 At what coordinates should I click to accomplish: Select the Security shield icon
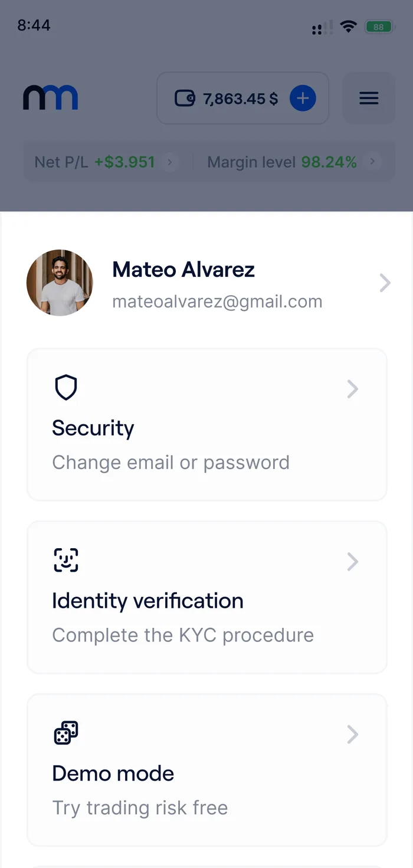(66, 388)
